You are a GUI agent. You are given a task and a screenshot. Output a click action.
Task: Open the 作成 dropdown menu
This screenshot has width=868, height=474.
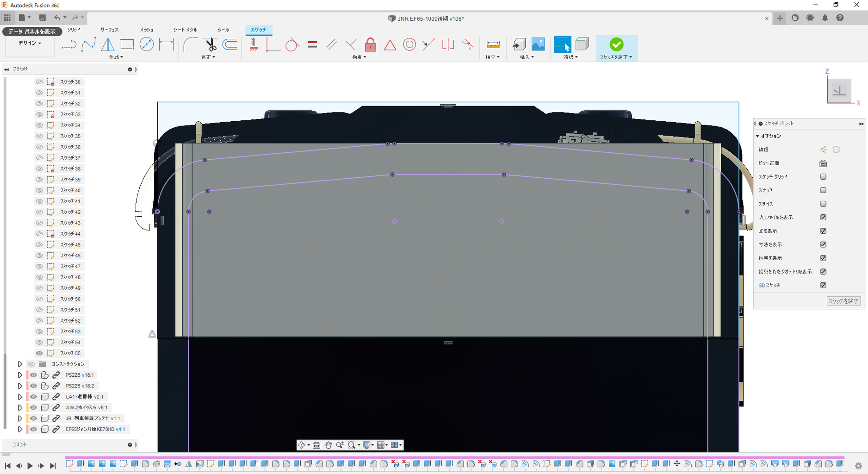pyautogui.click(x=116, y=57)
